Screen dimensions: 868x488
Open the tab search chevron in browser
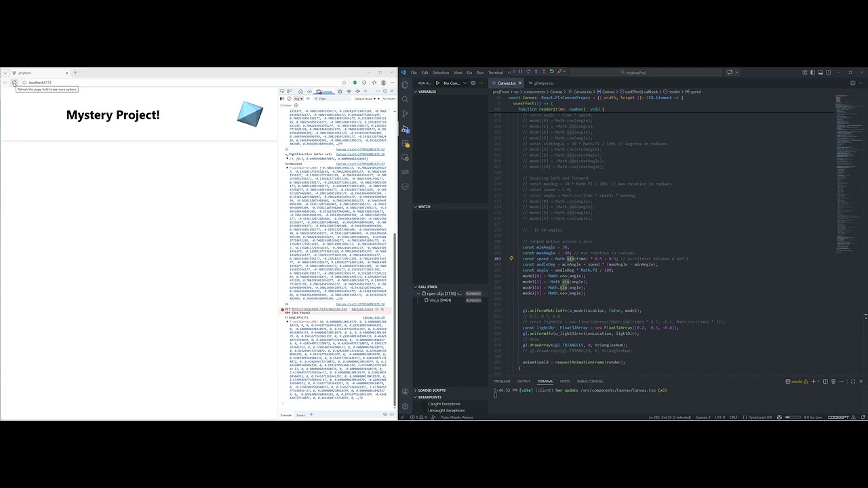(x=5, y=73)
